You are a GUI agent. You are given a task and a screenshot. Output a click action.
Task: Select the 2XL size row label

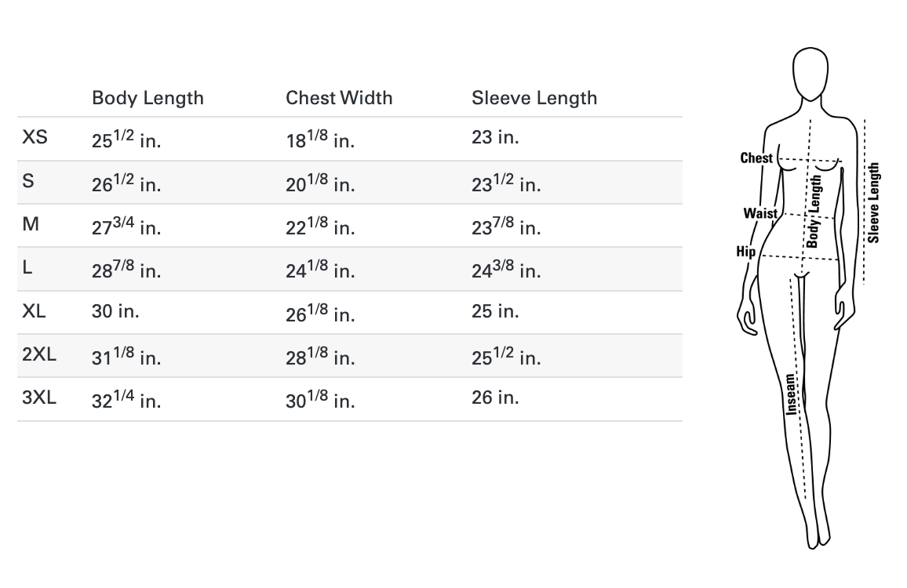tap(39, 354)
